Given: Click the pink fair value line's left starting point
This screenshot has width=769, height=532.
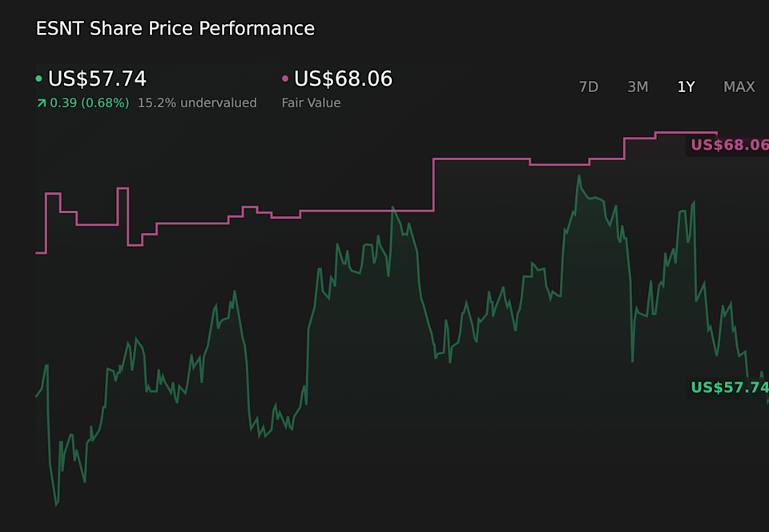Looking at the screenshot, I should [38, 252].
